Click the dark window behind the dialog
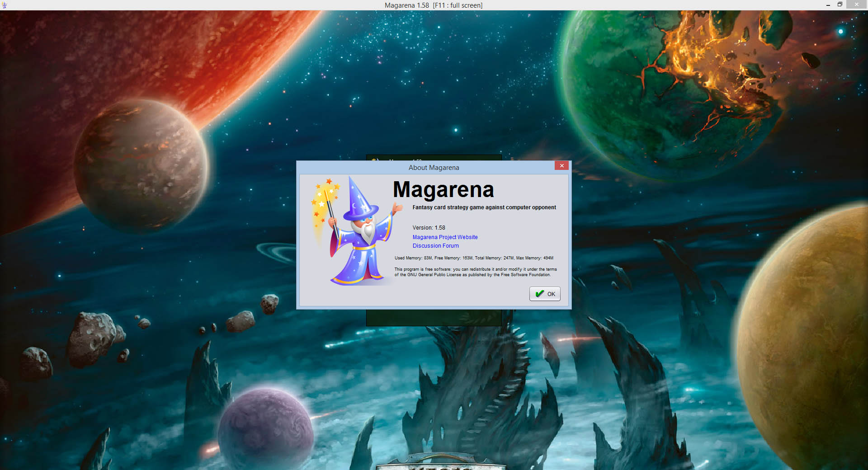Viewport: 868px width, 470px height. pos(433,318)
